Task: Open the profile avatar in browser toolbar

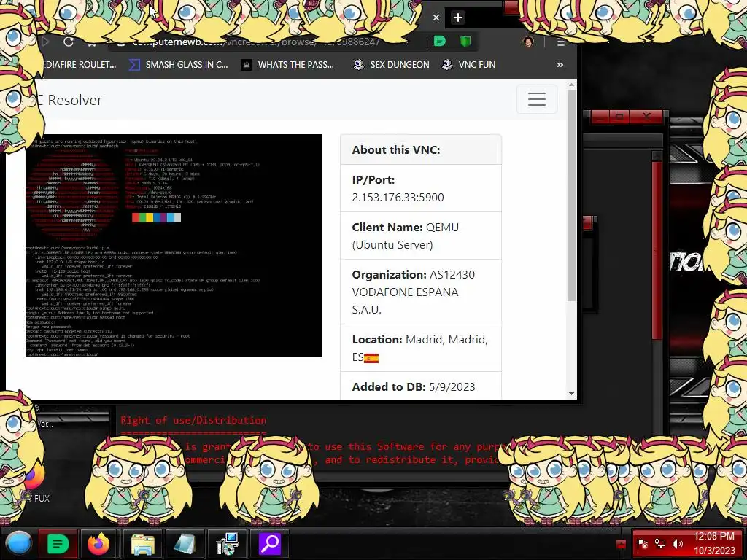Action: (x=528, y=42)
